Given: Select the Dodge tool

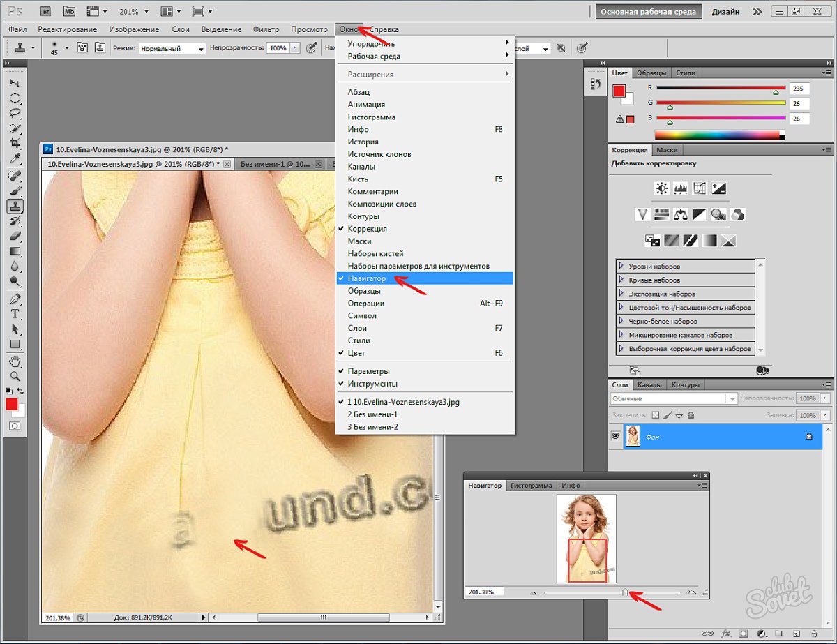Looking at the screenshot, I should click(x=15, y=281).
